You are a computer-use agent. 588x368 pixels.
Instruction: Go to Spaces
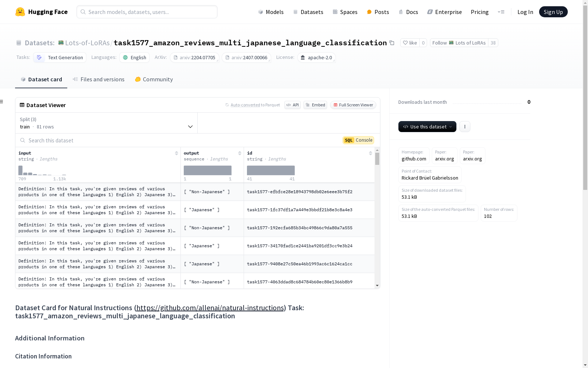pos(345,12)
